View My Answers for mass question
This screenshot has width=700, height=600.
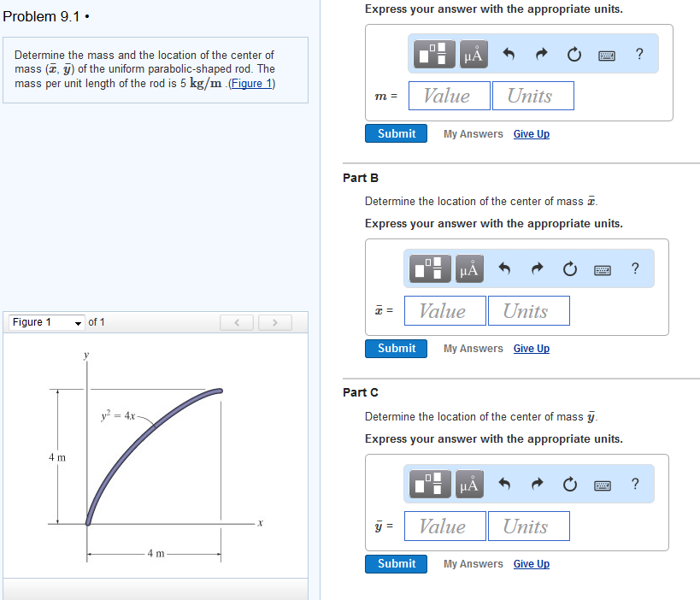[474, 134]
